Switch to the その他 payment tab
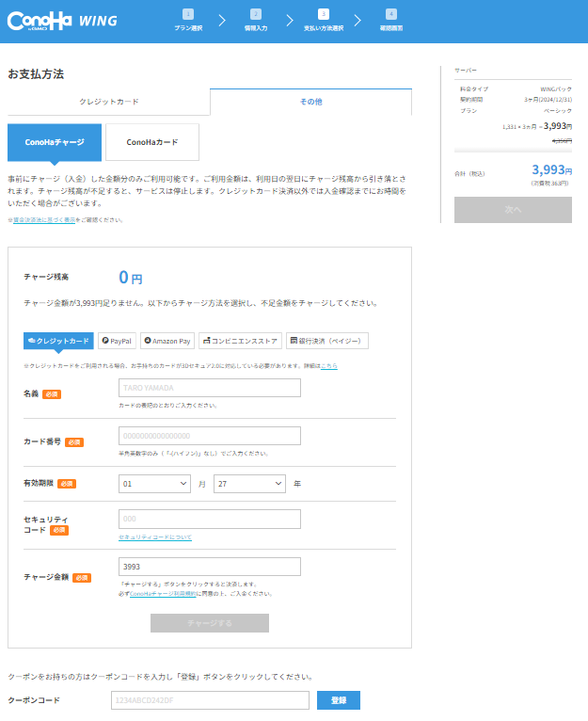Image resolution: width=588 pixels, height=721 pixels. click(x=310, y=102)
